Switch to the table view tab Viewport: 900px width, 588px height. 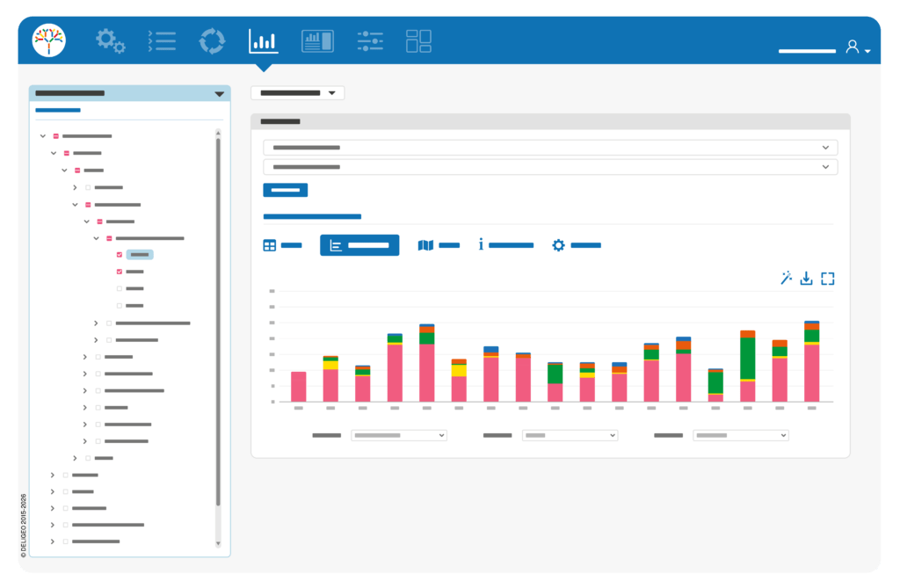pyautogui.click(x=282, y=245)
